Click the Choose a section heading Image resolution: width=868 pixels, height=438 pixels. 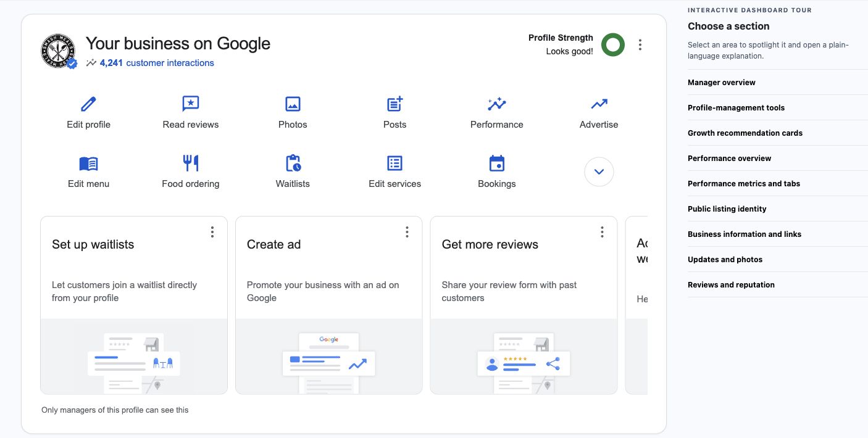pos(728,26)
